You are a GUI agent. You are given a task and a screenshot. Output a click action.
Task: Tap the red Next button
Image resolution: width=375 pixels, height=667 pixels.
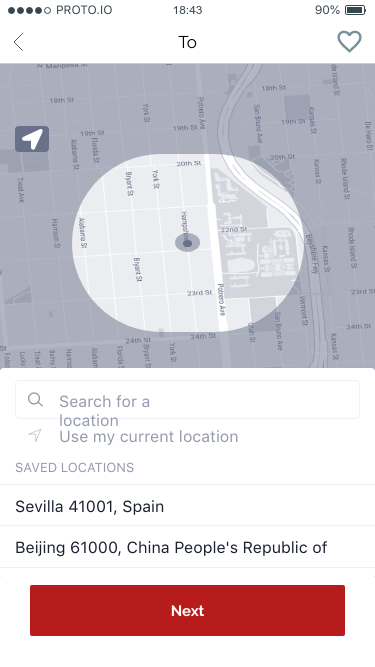point(188,610)
